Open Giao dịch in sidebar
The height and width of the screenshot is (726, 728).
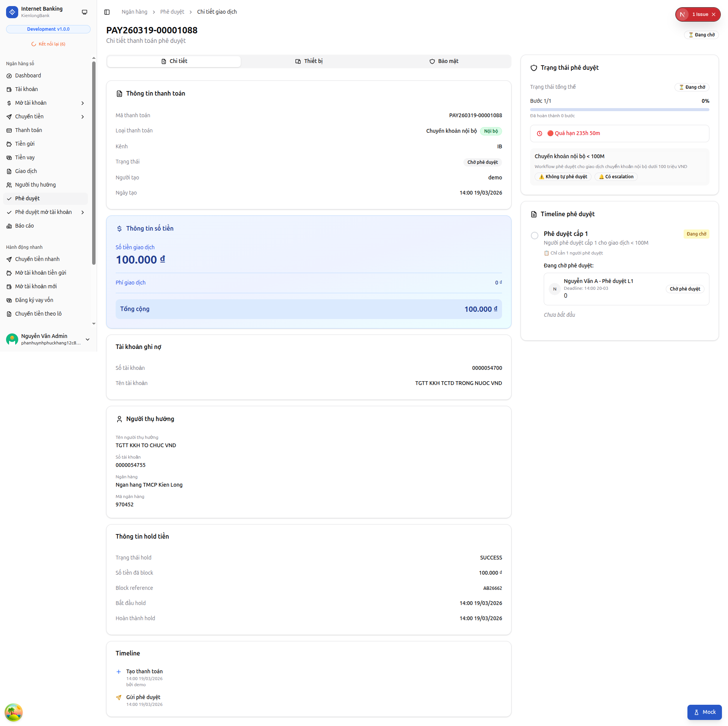click(x=45, y=171)
